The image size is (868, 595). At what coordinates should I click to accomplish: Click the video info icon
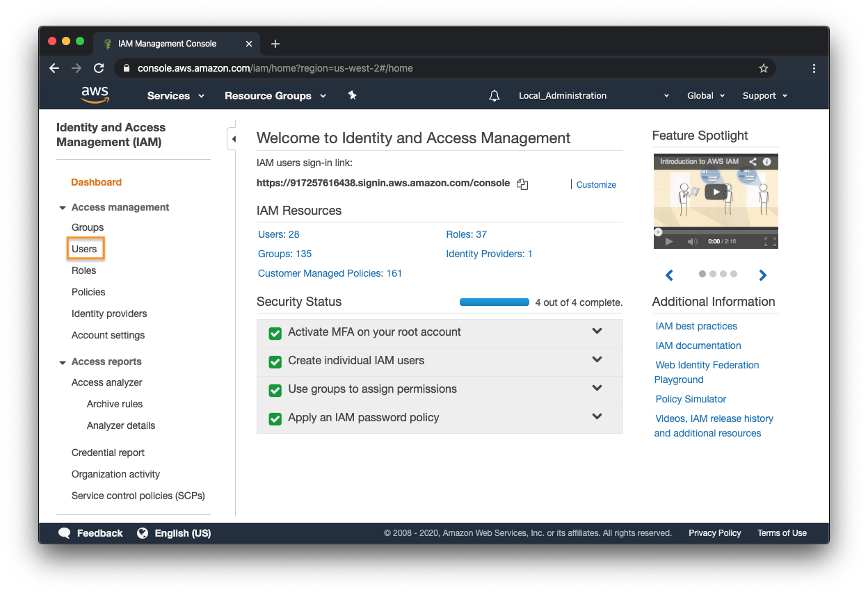pos(767,161)
